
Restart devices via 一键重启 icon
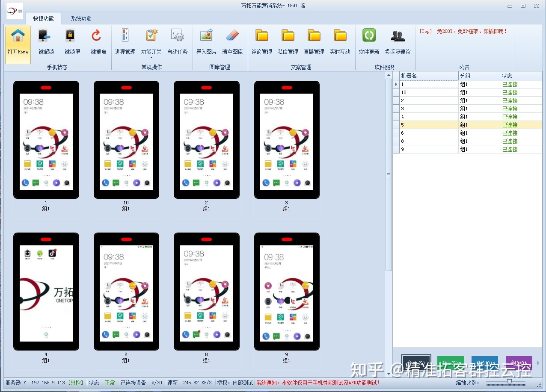96,36
